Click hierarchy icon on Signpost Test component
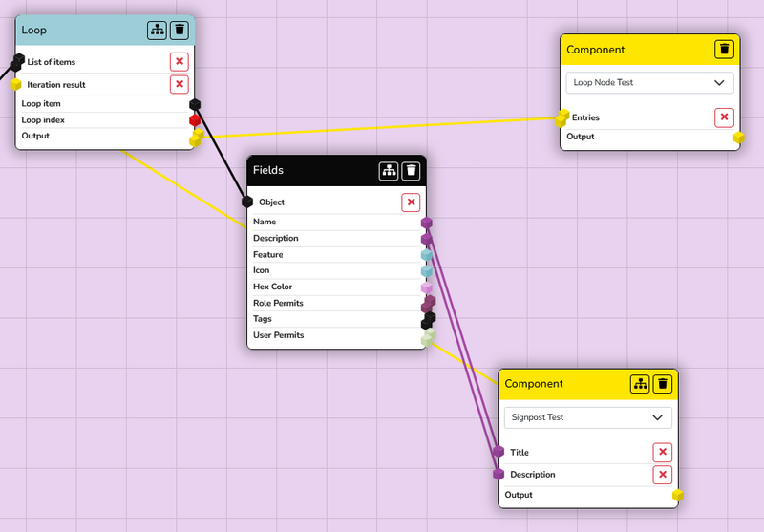Screen dimensions: 764x532 640,384
